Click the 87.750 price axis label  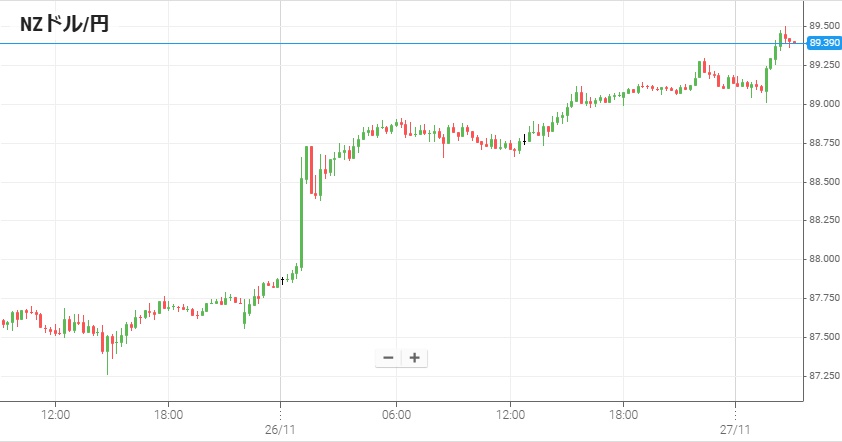point(823,298)
